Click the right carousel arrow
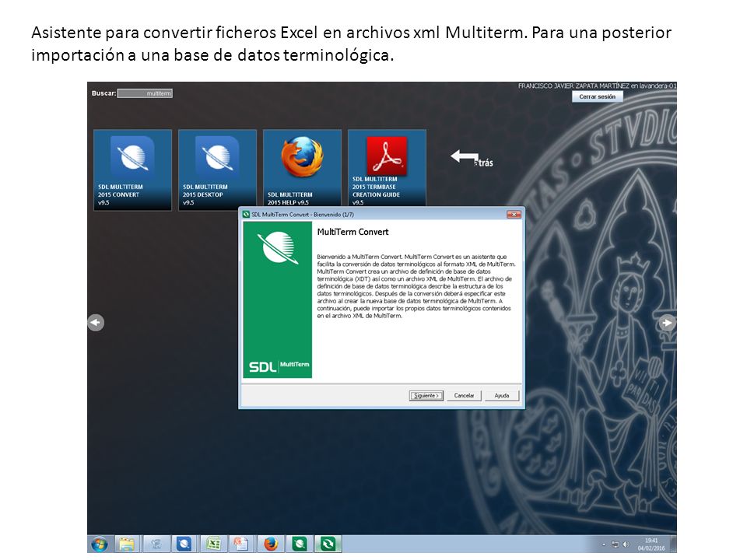This screenshot has width=747, height=560. (667, 322)
